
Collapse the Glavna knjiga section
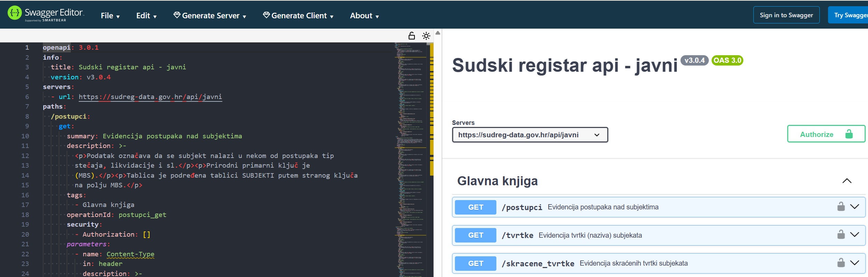847,181
